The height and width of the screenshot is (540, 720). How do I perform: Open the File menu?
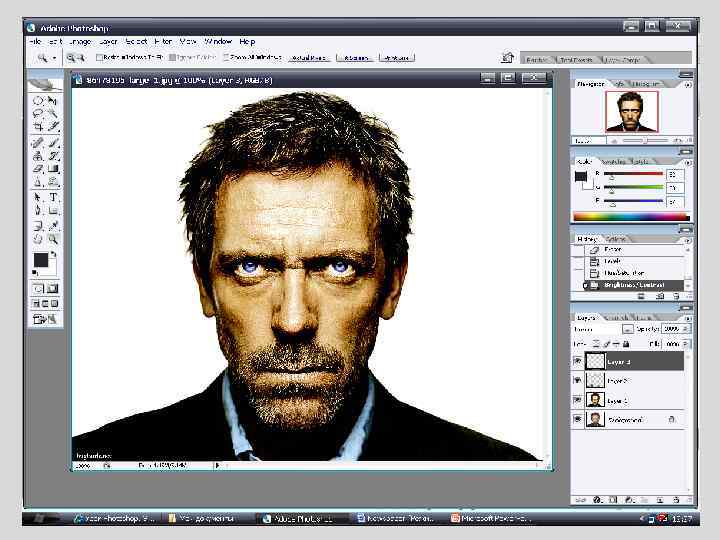(x=35, y=41)
